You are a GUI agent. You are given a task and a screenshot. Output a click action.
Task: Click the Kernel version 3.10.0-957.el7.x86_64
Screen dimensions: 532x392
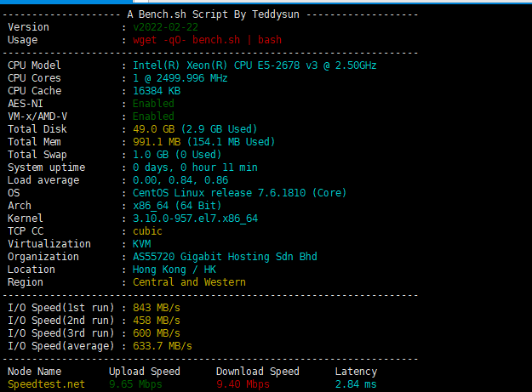195,219
